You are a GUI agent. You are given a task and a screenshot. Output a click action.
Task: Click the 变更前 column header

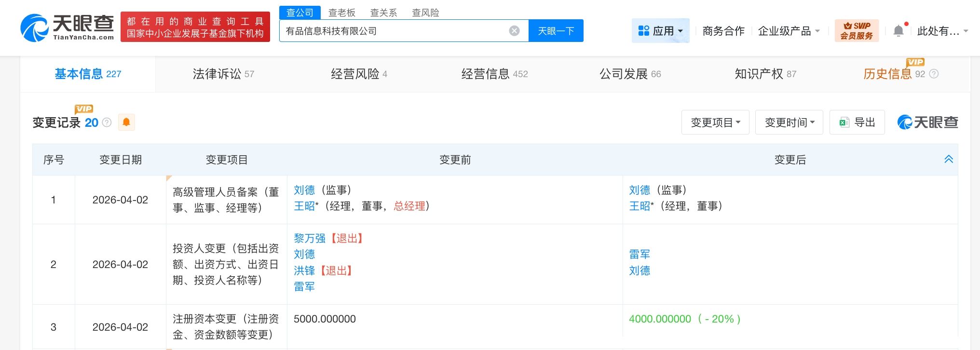coord(455,160)
